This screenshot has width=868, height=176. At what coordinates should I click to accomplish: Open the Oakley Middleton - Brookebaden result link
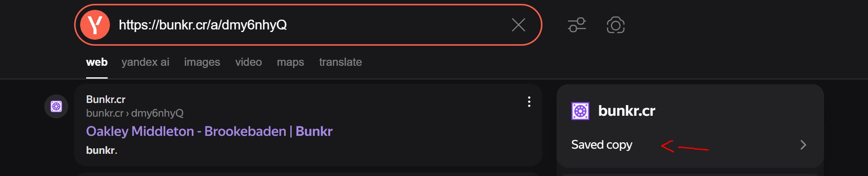point(209,131)
